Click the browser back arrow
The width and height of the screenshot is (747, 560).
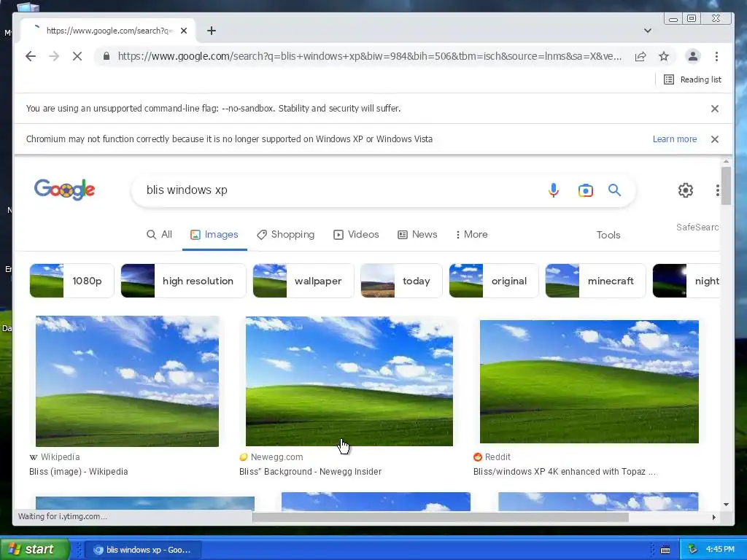31,56
